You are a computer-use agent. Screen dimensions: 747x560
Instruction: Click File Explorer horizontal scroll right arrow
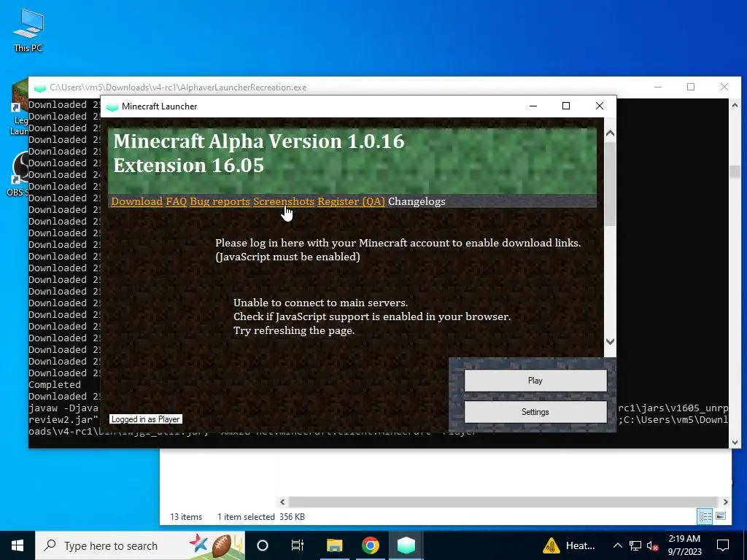pyautogui.click(x=726, y=502)
